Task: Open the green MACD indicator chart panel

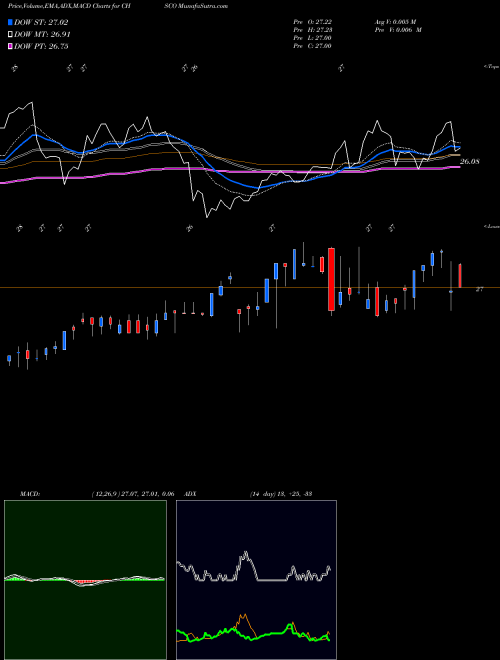Action: tap(85, 580)
